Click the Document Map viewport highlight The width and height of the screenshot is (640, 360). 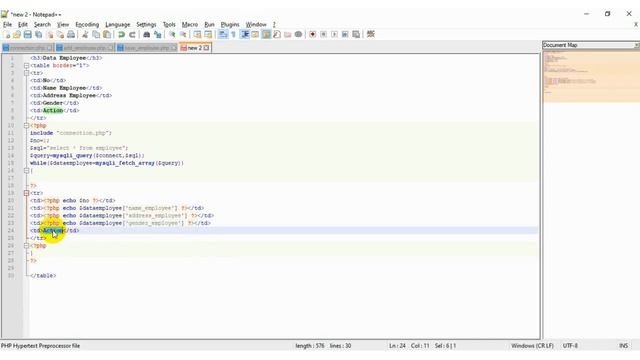point(591,76)
